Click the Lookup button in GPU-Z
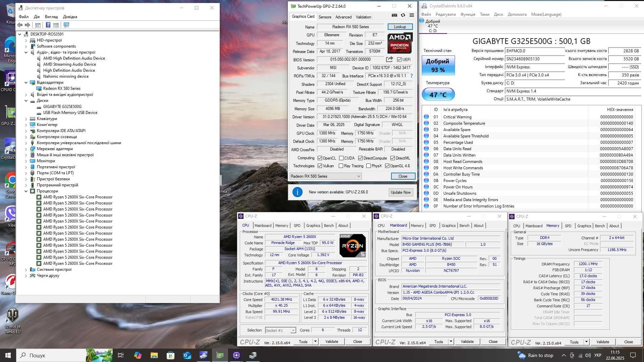This screenshot has height=362, width=644. [400, 27]
